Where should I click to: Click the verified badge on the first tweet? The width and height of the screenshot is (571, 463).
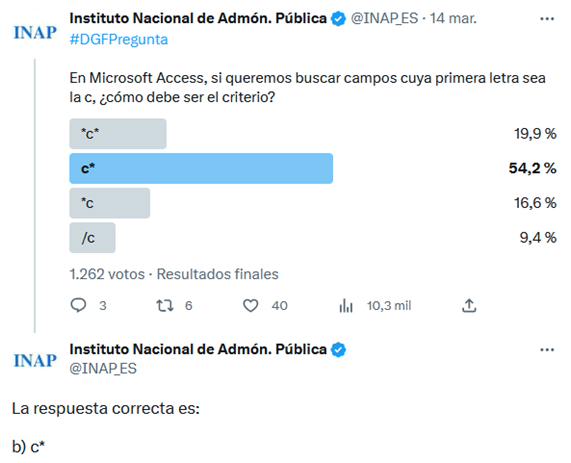(x=338, y=19)
